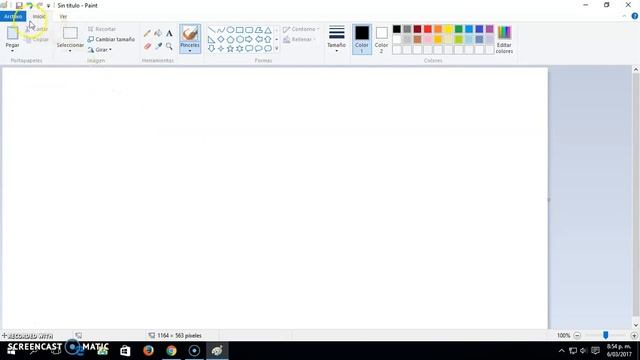Open the Girar rotate dropdown

[100, 50]
